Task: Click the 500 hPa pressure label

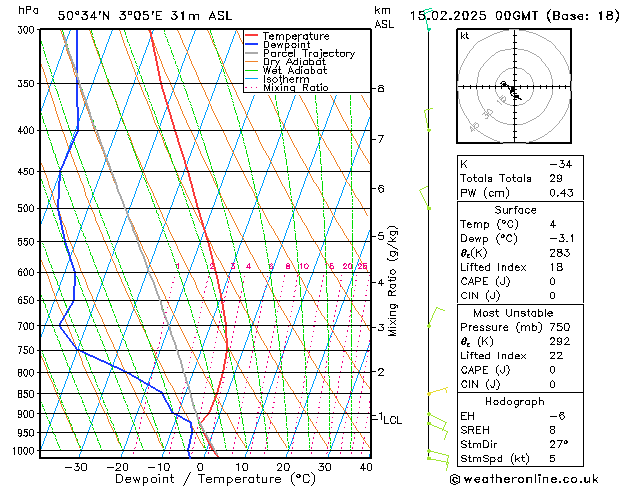Action: (x=28, y=209)
